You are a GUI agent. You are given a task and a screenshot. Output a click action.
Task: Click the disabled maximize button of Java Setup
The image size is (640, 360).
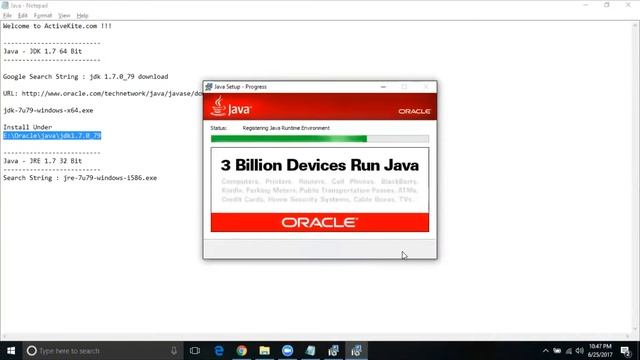(404, 87)
